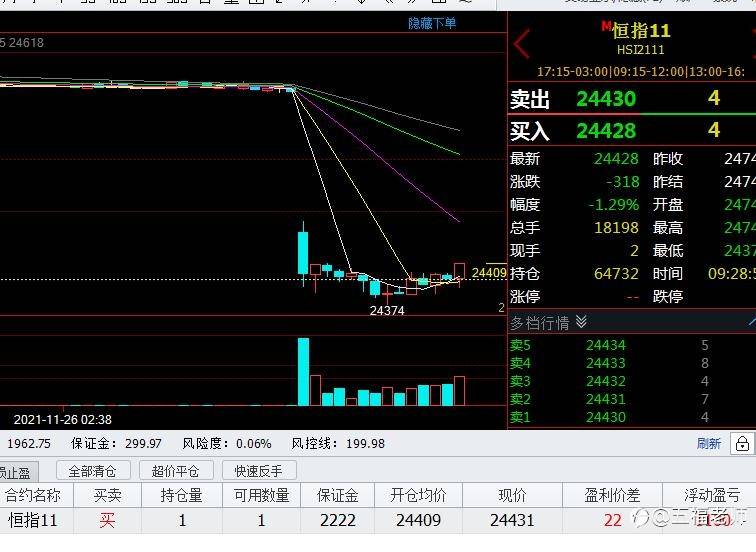The width and height of the screenshot is (756, 552).
Task: Select 卖1 price 24430 in depth list
Action: tap(606, 417)
